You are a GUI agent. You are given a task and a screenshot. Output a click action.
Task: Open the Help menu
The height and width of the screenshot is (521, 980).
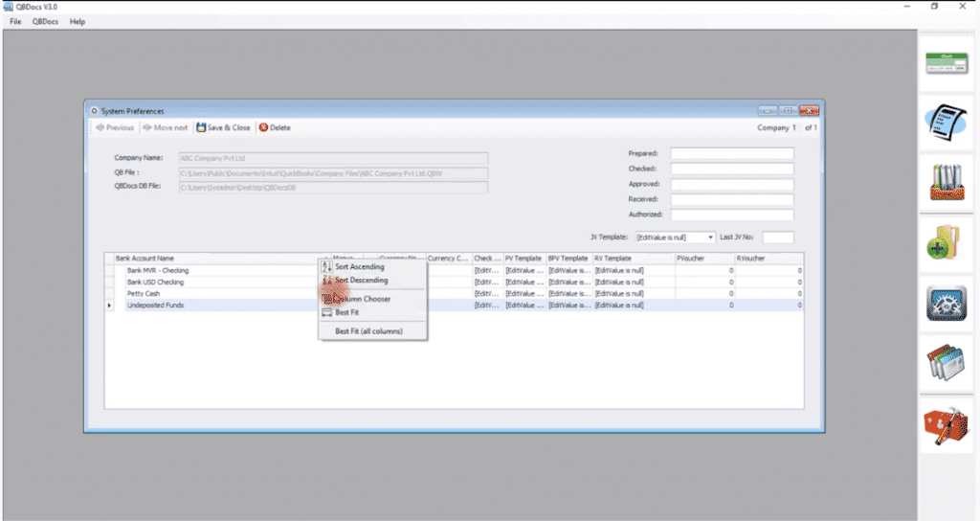pos(78,21)
